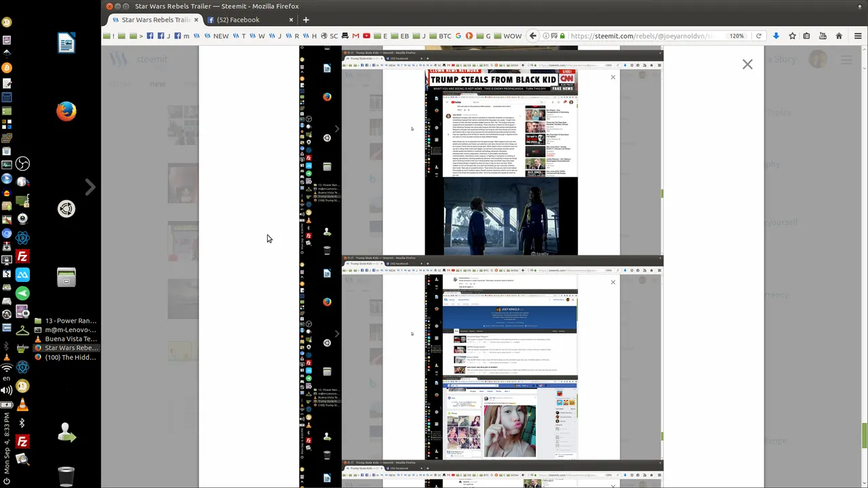Open the large FileZilla launcher icon
Viewport: 868px width, 488px height.
coord(22,257)
